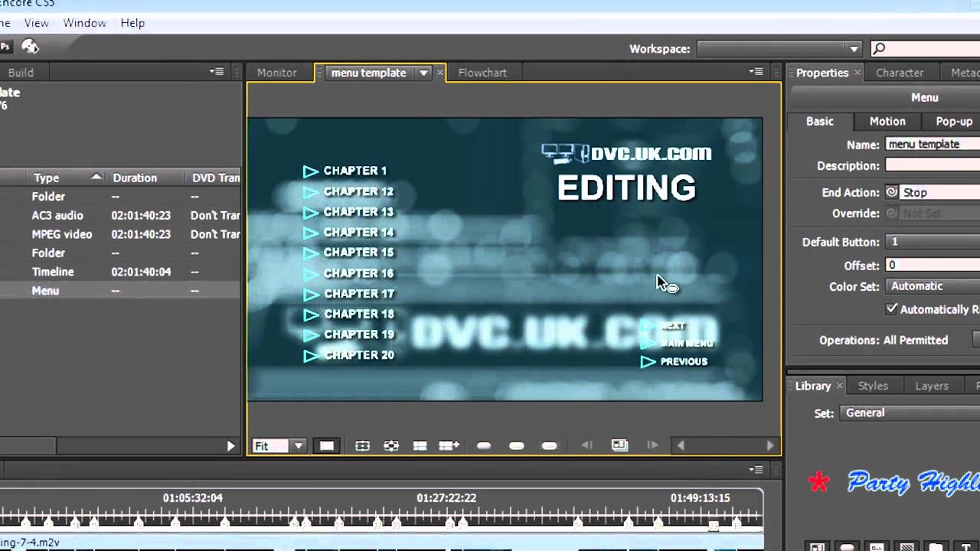Enable the Show Button Routing icon
980x551 pixels.
[391, 445]
